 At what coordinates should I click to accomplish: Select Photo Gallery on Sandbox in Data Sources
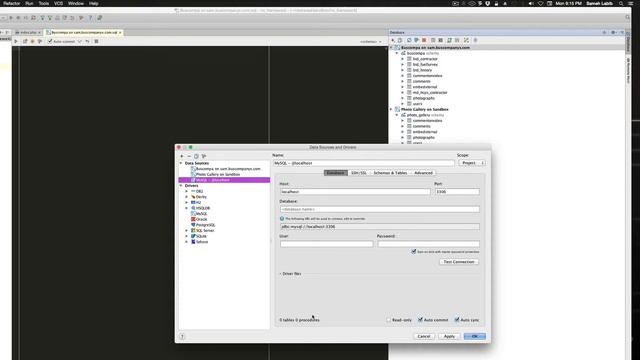click(218, 174)
